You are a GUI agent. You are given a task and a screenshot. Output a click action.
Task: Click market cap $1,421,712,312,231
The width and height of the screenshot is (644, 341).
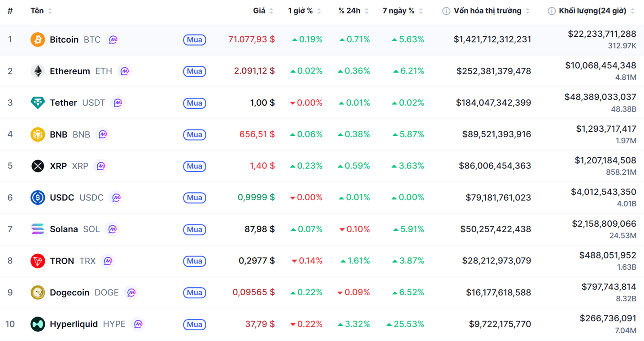point(492,39)
